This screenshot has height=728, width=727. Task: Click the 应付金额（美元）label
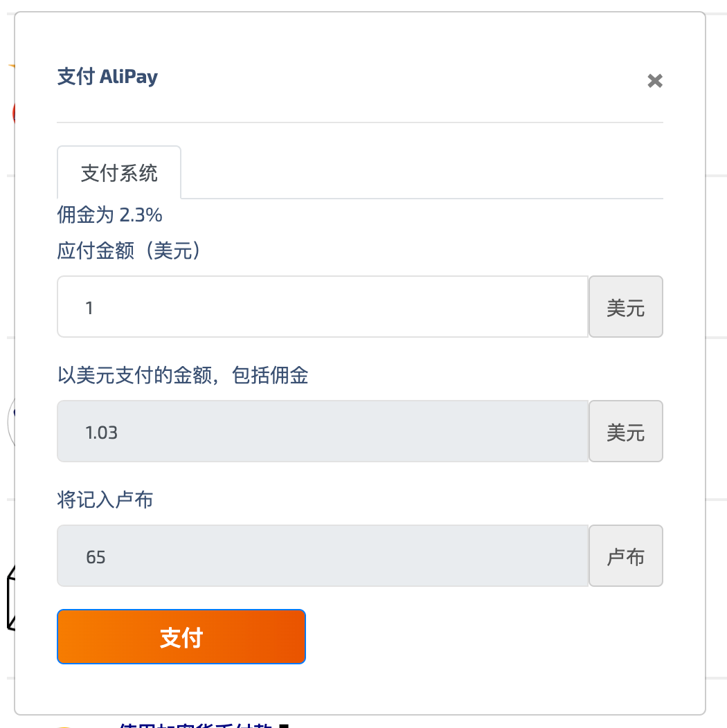(132, 251)
